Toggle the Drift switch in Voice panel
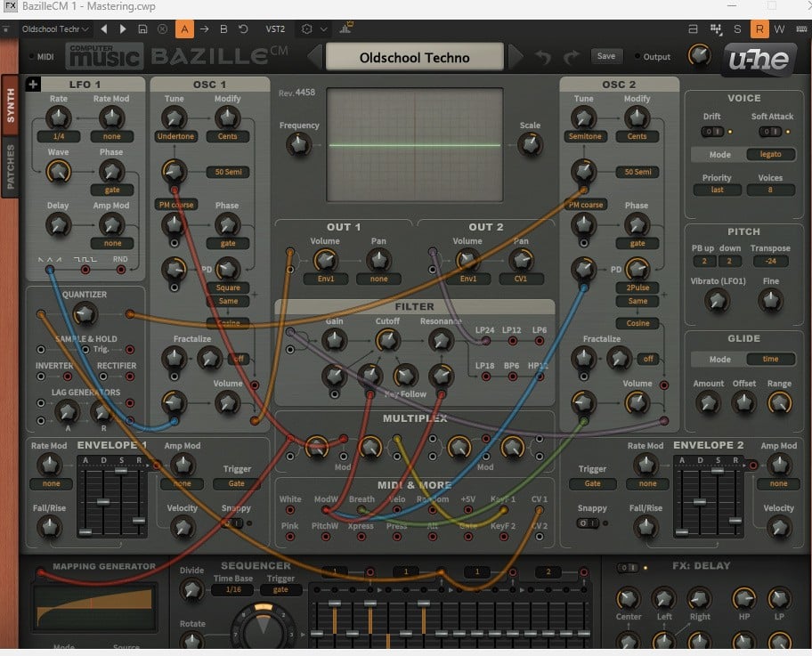This screenshot has height=656, width=812. coord(711,132)
